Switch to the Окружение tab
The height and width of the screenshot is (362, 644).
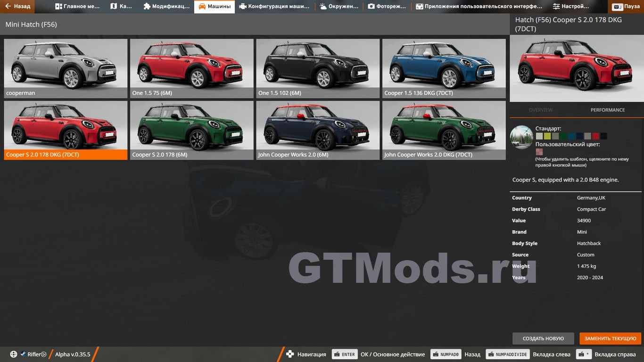pyautogui.click(x=339, y=7)
